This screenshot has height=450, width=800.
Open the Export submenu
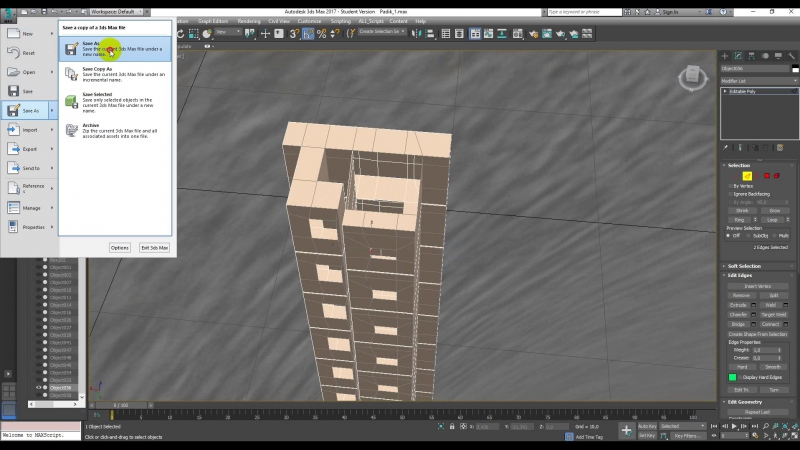click(30, 149)
